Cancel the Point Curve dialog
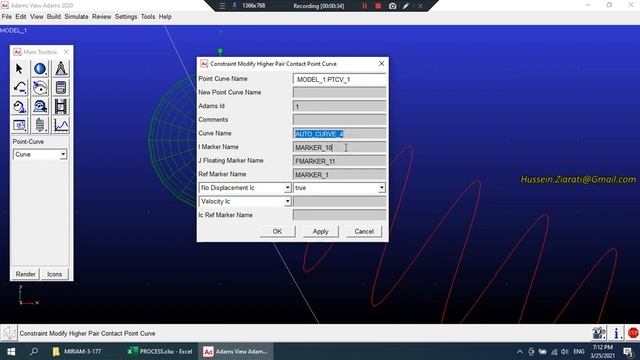Screen dimensions: 640x360 click(x=364, y=231)
